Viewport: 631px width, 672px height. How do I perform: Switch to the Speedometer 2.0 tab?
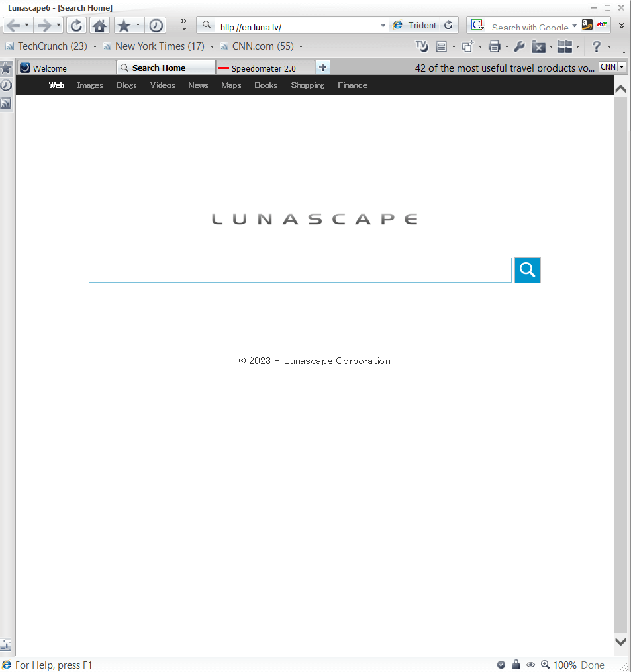click(265, 68)
